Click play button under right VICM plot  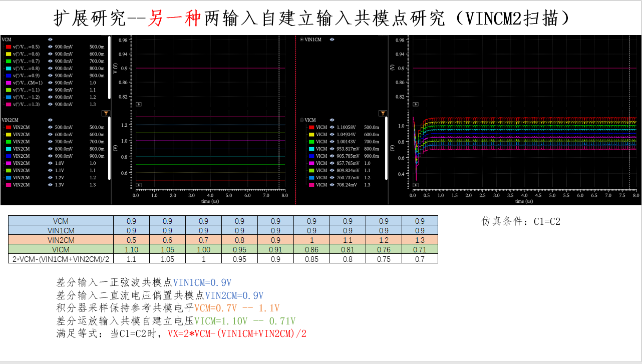(415, 185)
